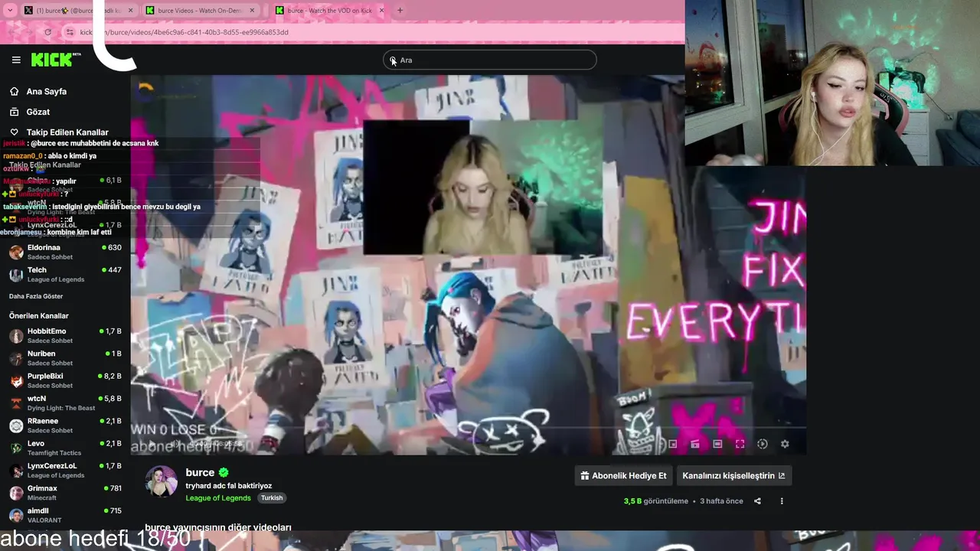Open RRaenee's recommended channel
This screenshot has height=551, width=980.
(x=65, y=425)
